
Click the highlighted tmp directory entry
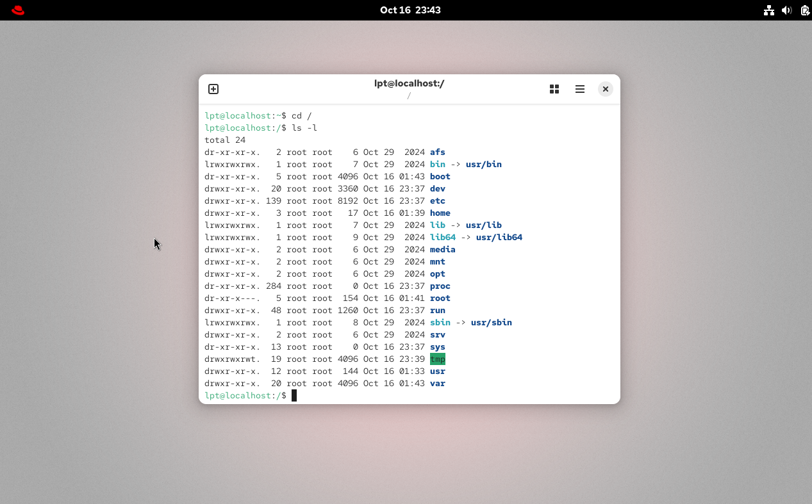[438, 359]
